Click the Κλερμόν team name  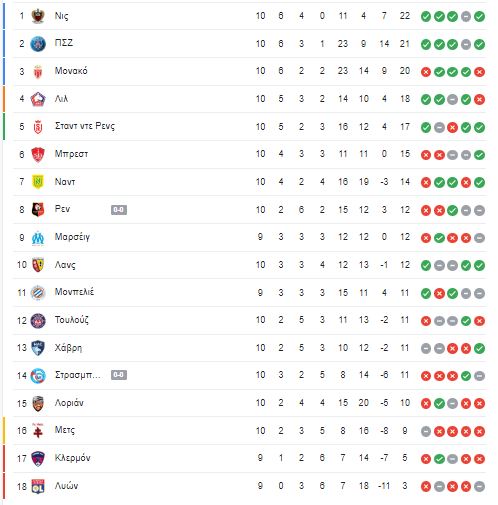[x=72, y=458]
